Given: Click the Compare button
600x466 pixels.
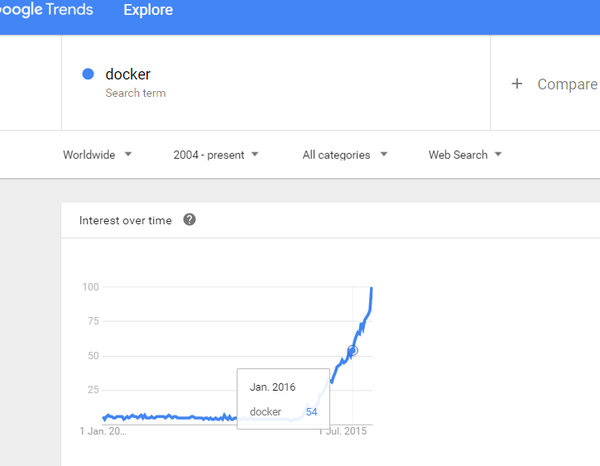Looking at the screenshot, I should pos(554,84).
